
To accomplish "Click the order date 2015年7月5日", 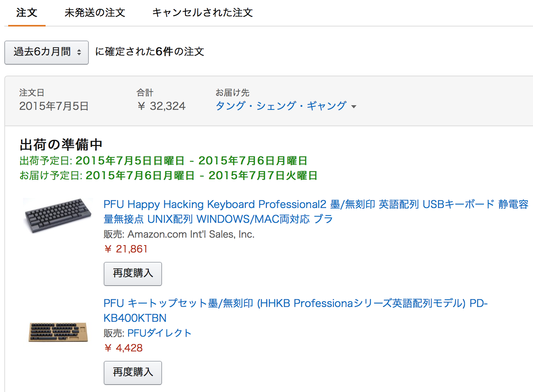I will tap(54, 106).
